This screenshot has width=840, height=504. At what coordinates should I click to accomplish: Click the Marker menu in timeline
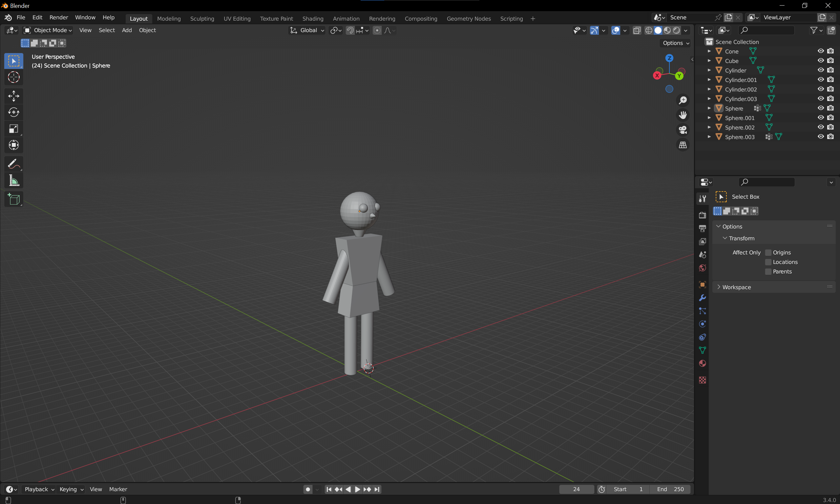click(x=118, y=489)
